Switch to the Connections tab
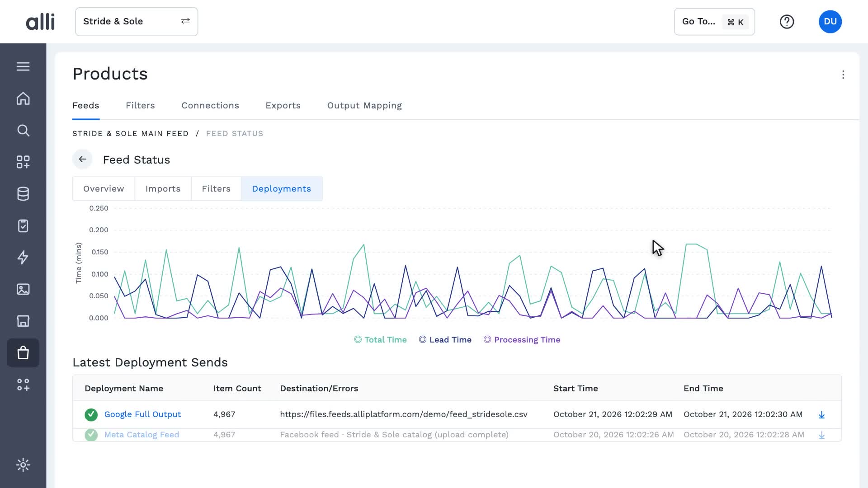The width and height of the screenshot is (868, 488). tap(210, 105)
